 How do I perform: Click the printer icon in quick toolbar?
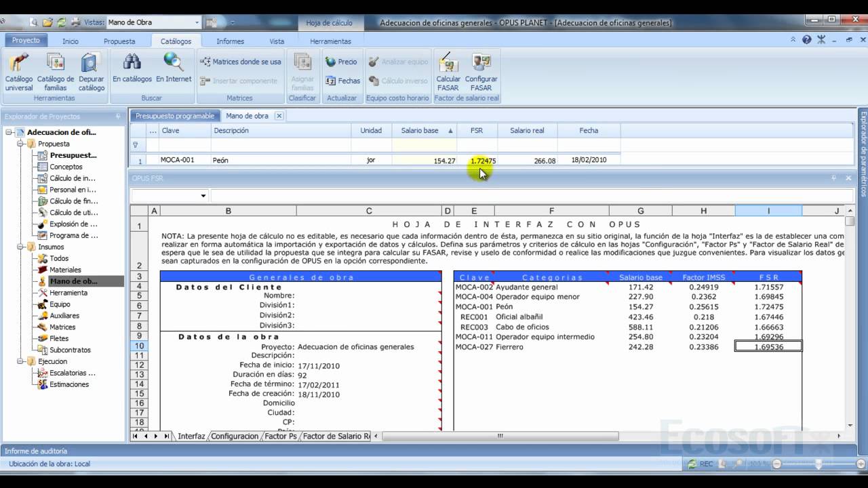point(75,22)
